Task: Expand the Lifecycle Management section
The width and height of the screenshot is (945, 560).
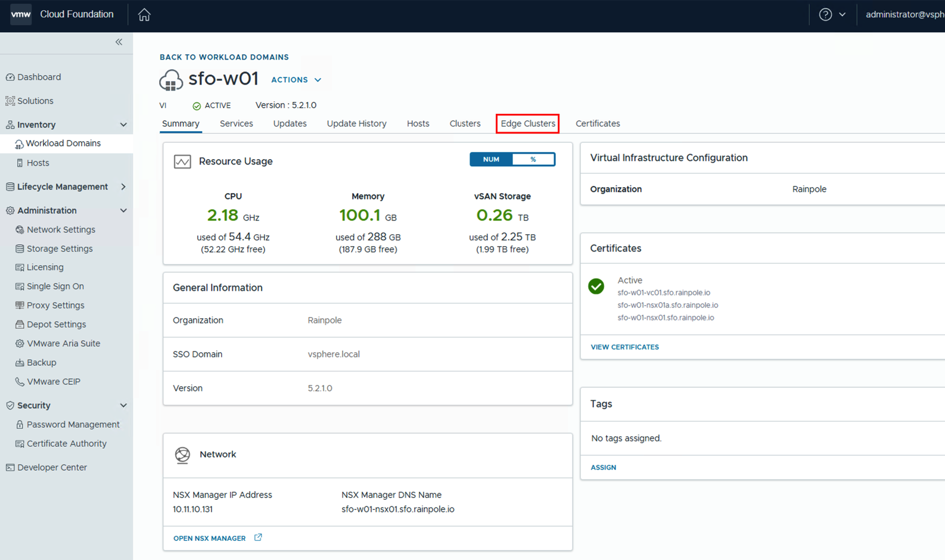Action: coord(123,187)
